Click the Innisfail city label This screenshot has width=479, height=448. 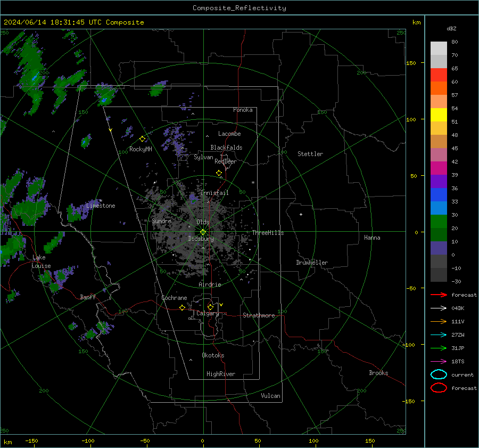215,193
